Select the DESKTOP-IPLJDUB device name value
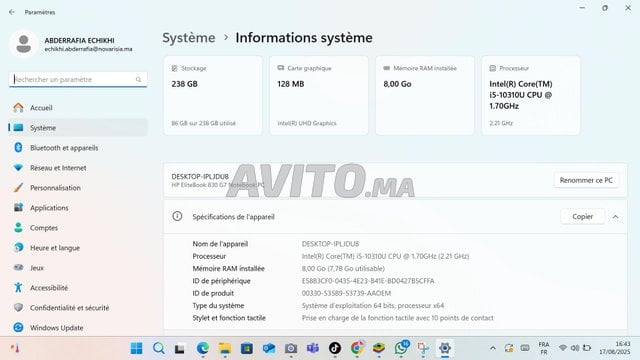The height and width of the screenshot is (360, 640). click(x=330, y=244)
